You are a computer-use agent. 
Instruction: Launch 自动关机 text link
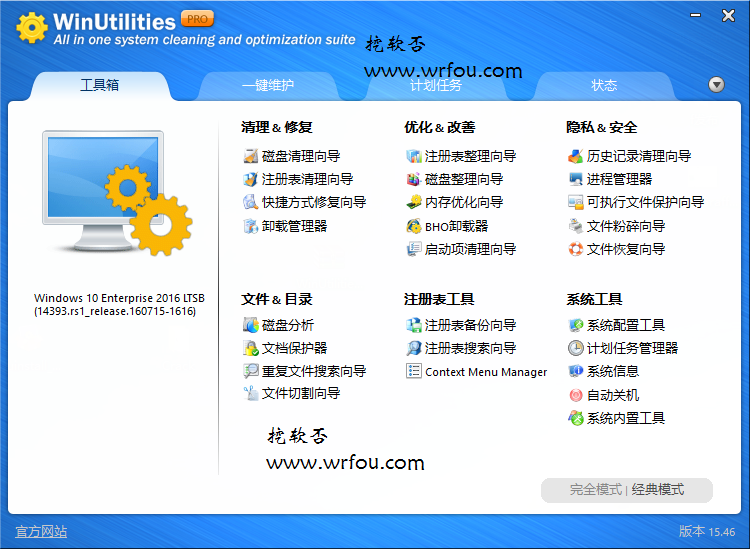[613, 395]
